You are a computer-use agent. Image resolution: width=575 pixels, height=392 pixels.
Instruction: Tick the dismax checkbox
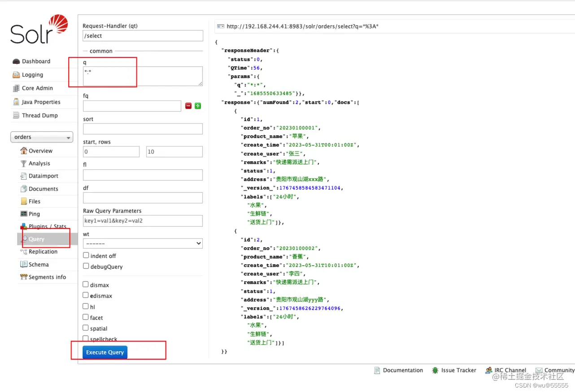coord(86,284)
